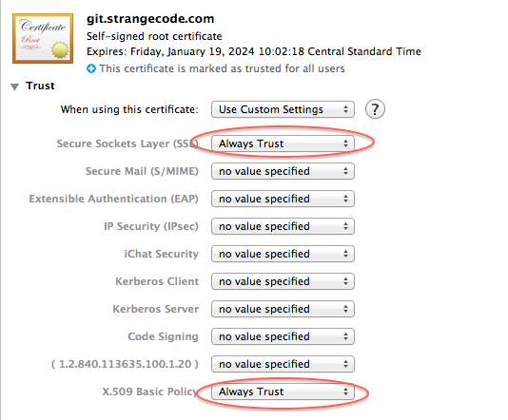Open the 'When using this certificate' dropdown
The width and height of the screenshot is (508, 420).
coord(283,109)
